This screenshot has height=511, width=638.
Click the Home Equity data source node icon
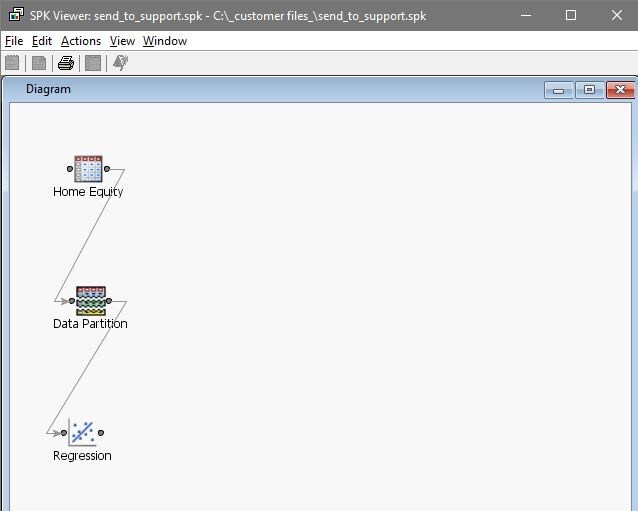point(88,169)
